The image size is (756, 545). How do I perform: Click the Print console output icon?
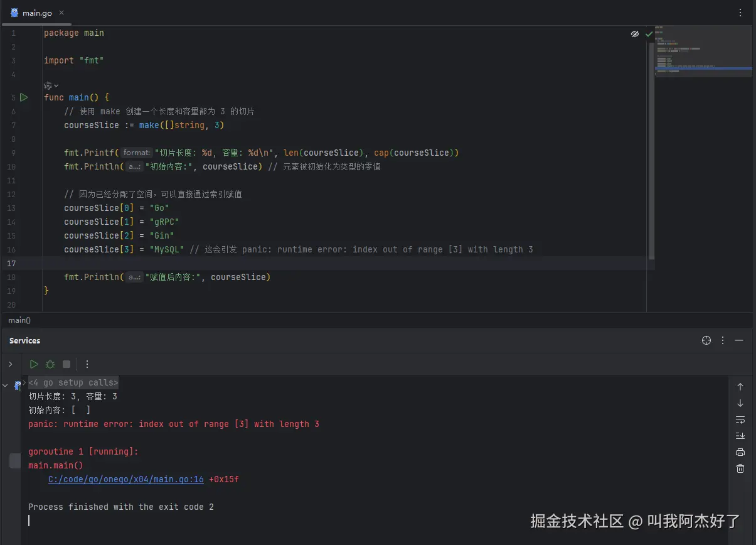(x=740, y=452)
